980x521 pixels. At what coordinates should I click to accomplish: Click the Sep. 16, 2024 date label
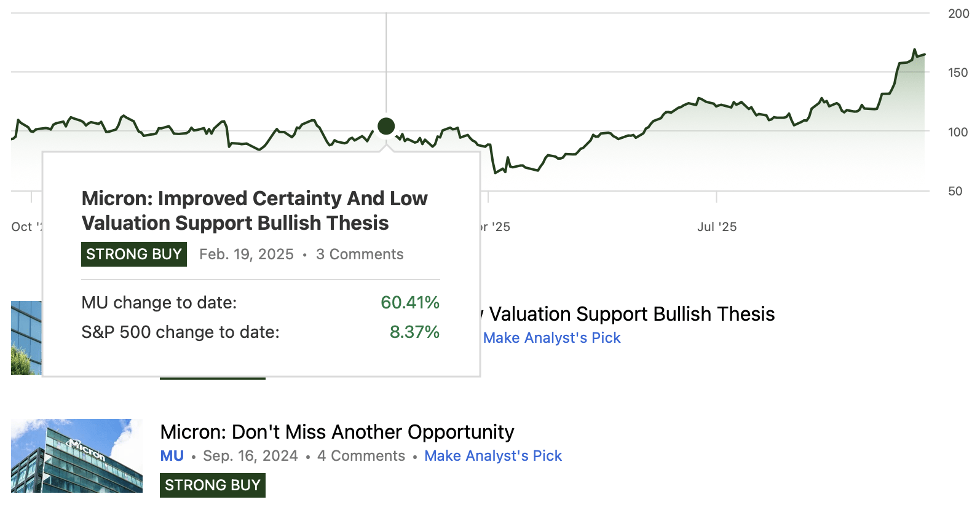tap(251, 455)
